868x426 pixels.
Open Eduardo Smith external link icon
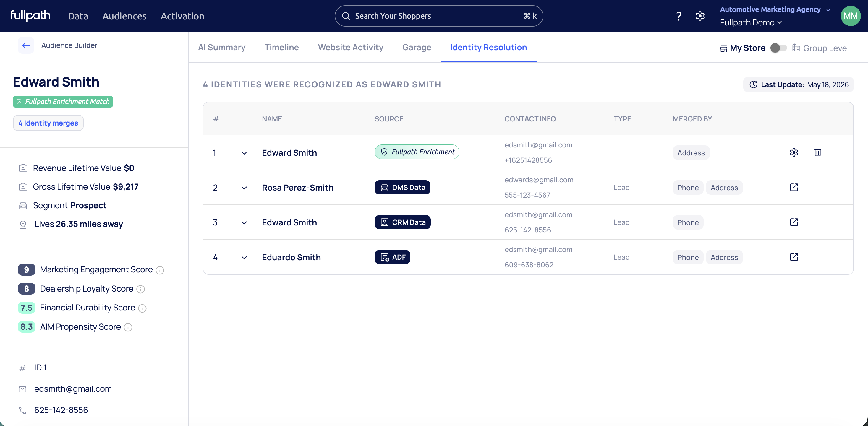tap(794, 257)
